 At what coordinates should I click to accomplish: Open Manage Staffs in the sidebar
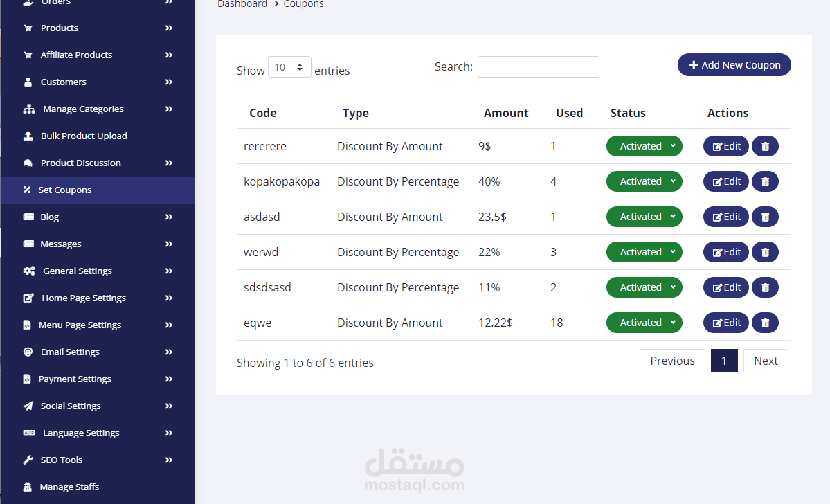(69, 487)
